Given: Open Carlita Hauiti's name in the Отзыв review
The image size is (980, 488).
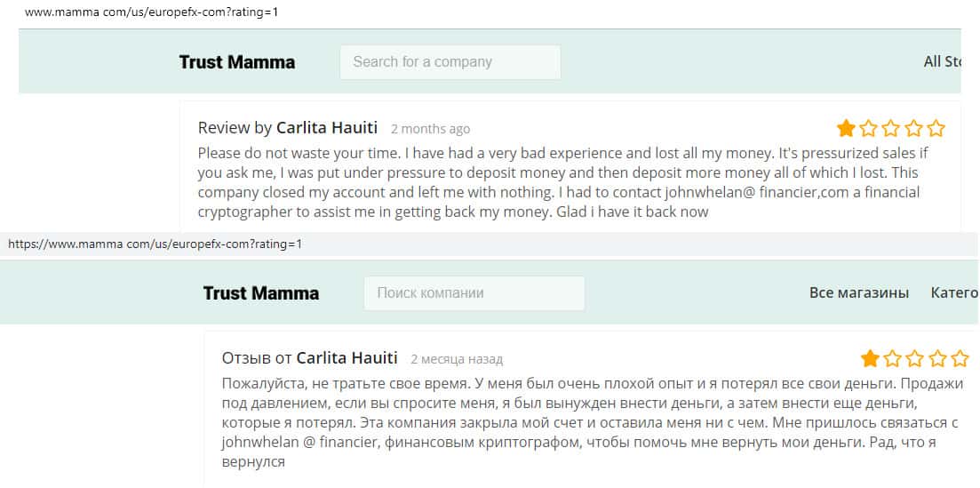Looking at the screenshot, I should [x=347, y=358].
